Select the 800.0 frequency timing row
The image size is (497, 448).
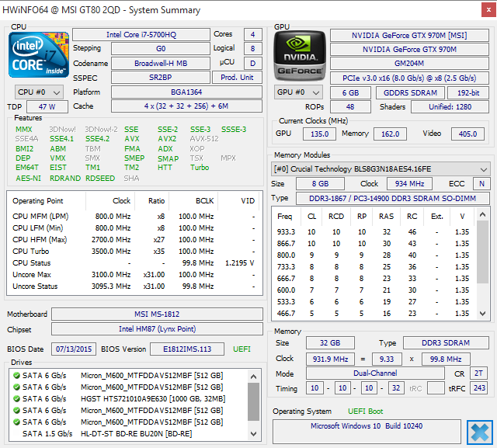[x=374, y=255]
